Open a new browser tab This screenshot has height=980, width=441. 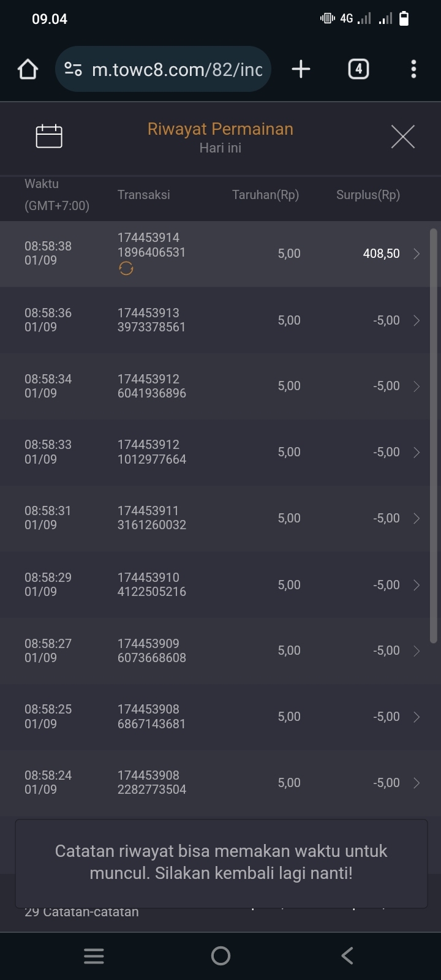(301, 69)
